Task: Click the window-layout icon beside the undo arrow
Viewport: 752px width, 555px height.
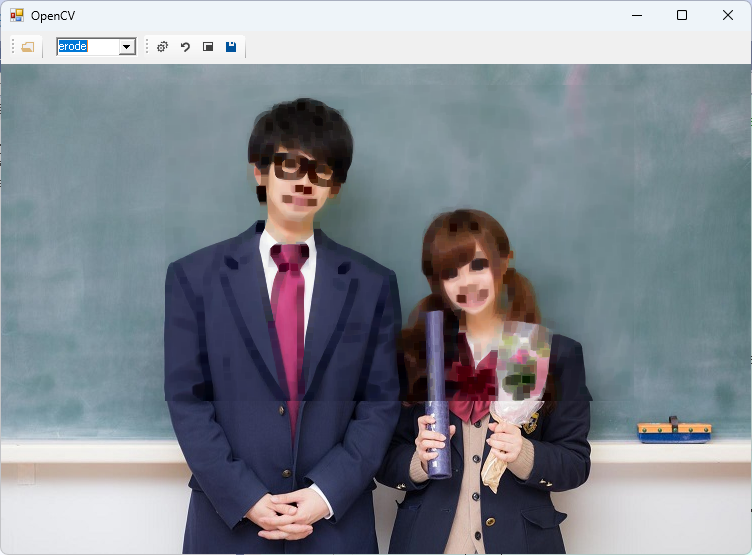Action: click(208, 47)
